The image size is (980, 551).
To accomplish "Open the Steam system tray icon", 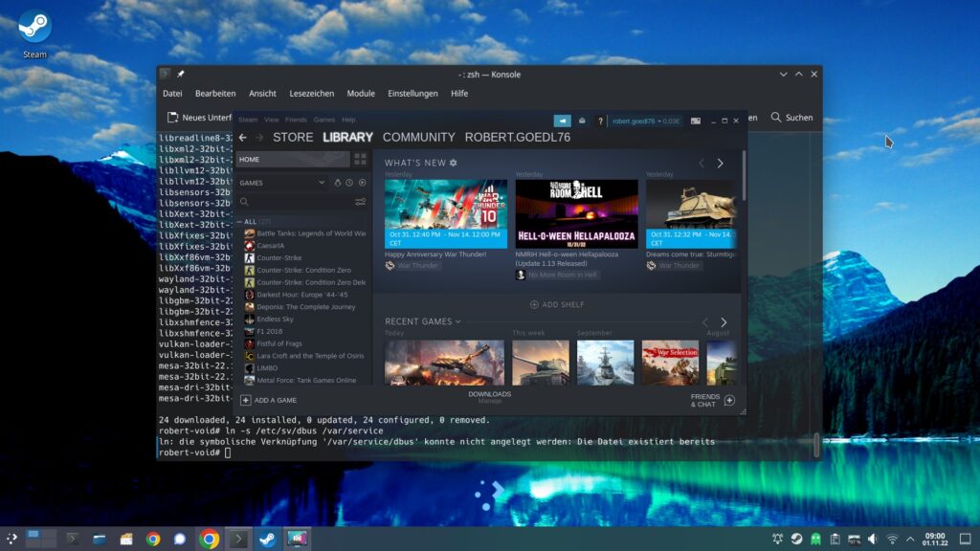I will [796, 539].
